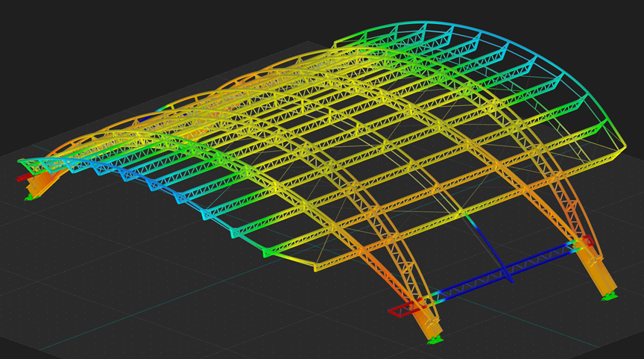644x359 pixels.
Task: Select the orange column at the far left
Action: 39,184
